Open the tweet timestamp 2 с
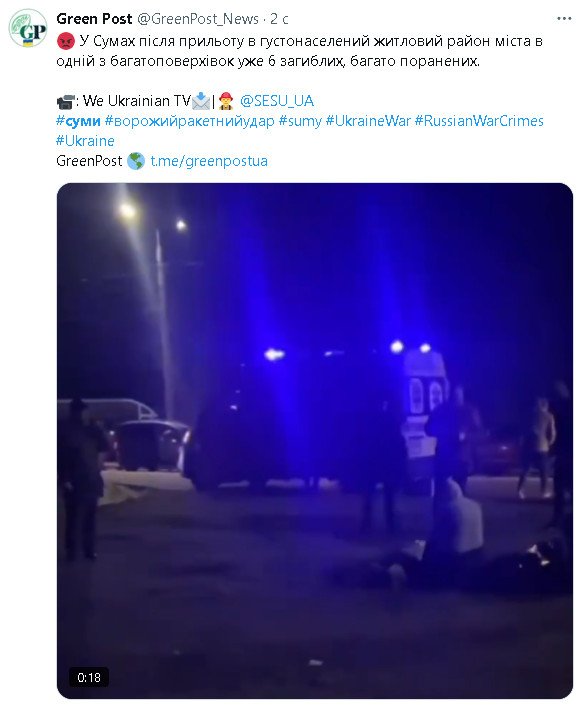This screenshot has height=709, width=585. pyautogui.click(x=279, y=19)
